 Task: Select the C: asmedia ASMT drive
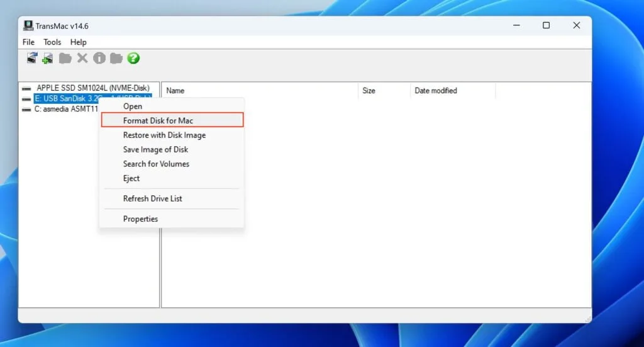(66, 109)
